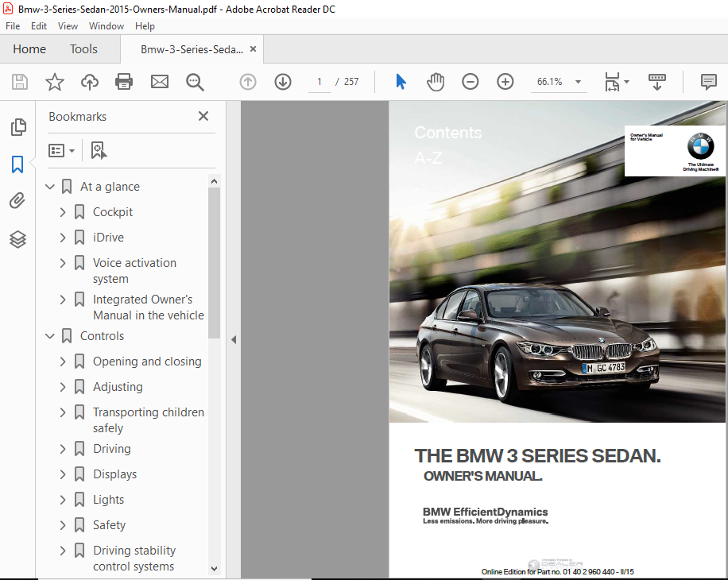This screenshot has width=728, height=580.
Task: Open the comment tool icon
Action: [x=708, y=82]
